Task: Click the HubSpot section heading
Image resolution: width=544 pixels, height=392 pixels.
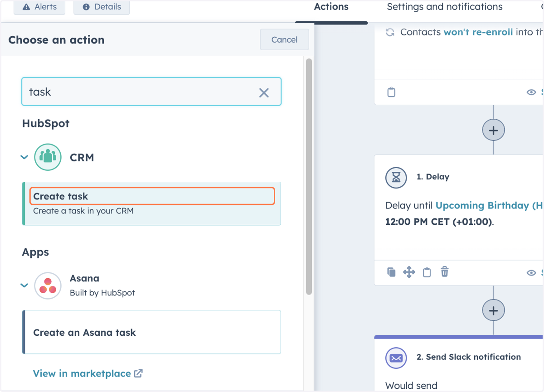Action: tap(46, 123)
